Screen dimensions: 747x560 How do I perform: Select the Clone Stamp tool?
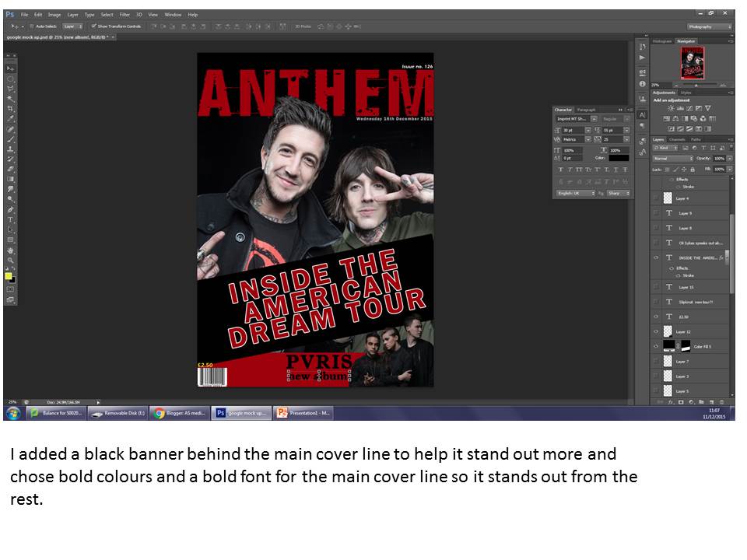tap(10, 149)
